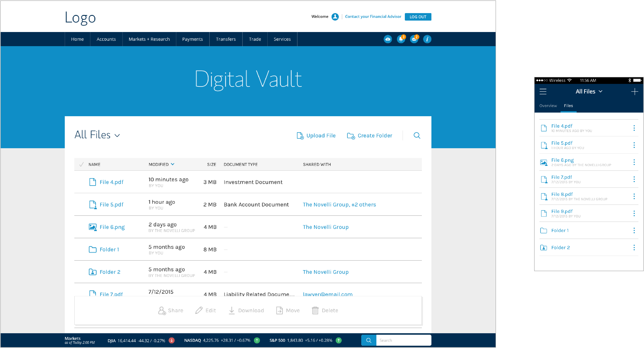Image resolution: width=644 pixels, height=348 pixels.
Task: Open mobile Folder 2 three-dot menu
Action: pos(634,248)
